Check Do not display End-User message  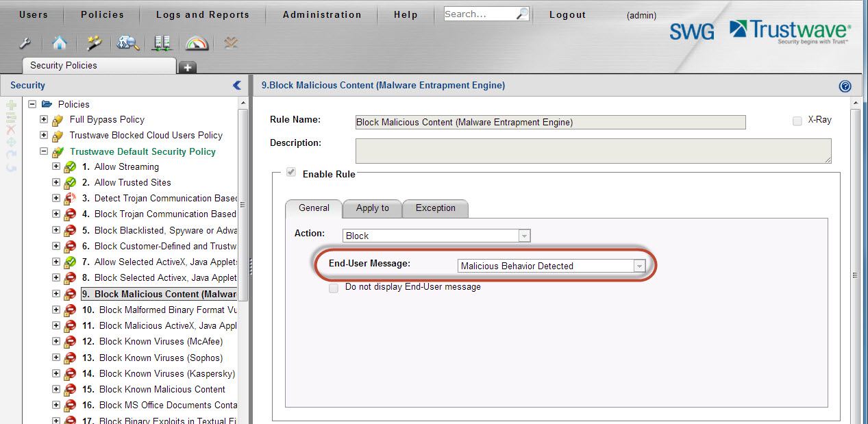[334, 288]
